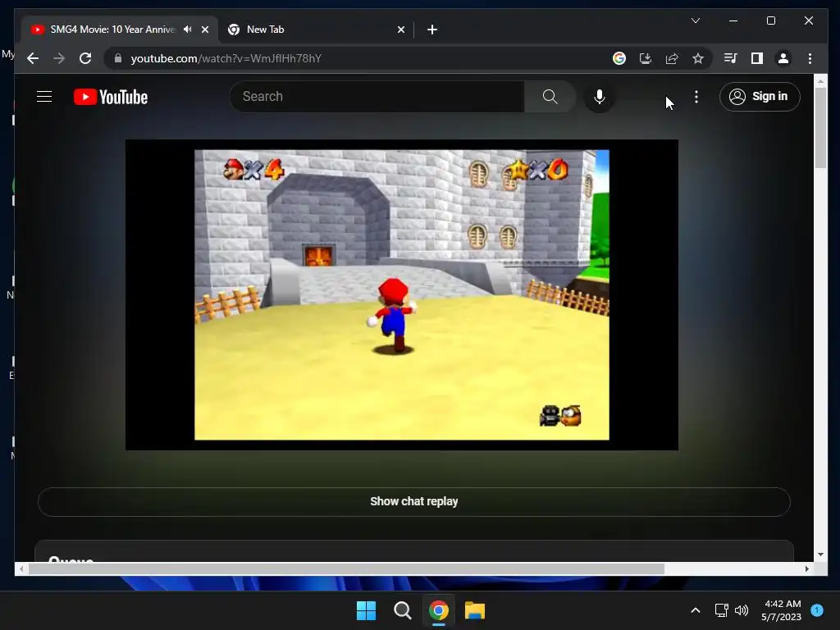This screenshot has height=630, width=840.
Task: Open the Windows Start menu
Action: point(367,610)
